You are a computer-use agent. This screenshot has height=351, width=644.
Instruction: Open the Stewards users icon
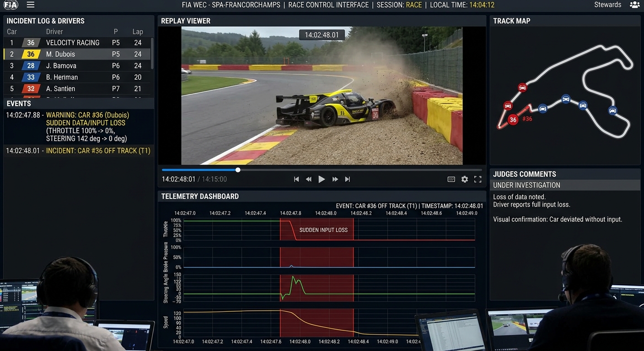pos(634,5)
